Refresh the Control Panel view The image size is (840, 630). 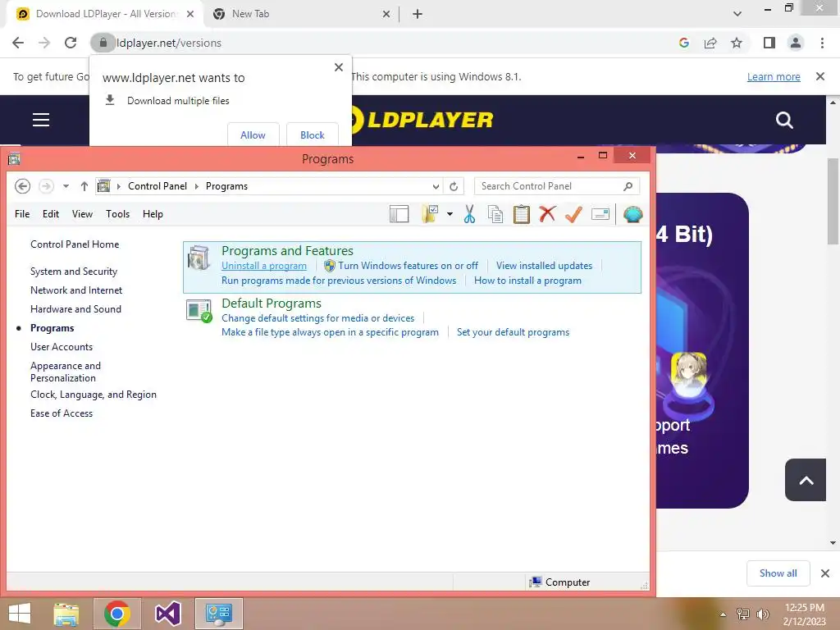(454, 186)
